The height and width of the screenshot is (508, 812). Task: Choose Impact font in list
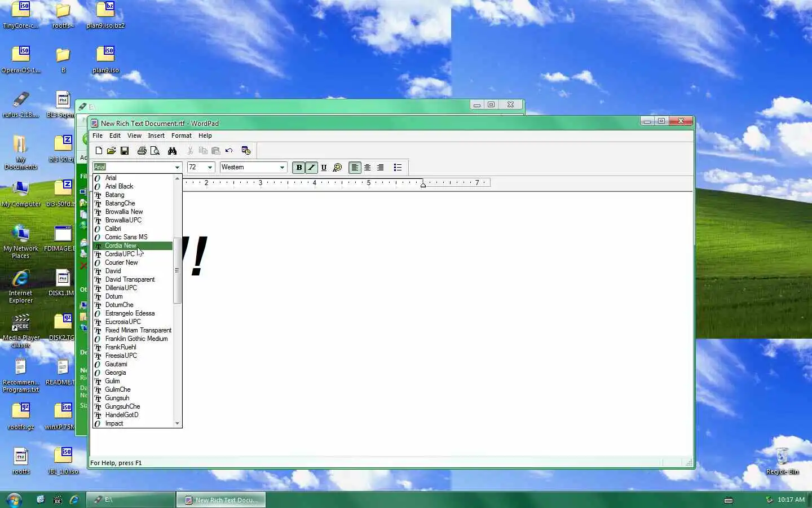(x=133, y=423)
